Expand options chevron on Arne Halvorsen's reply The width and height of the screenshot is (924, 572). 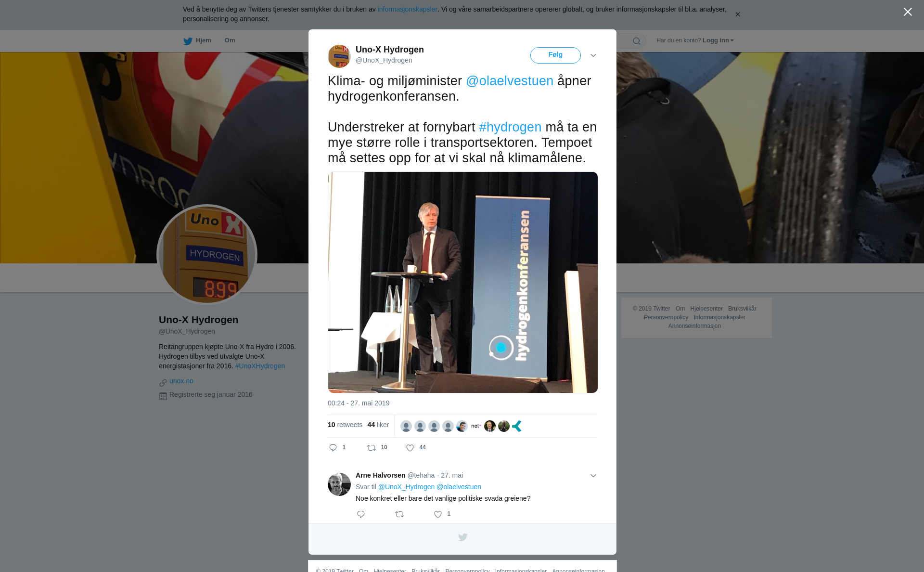(x=593, y=476)
